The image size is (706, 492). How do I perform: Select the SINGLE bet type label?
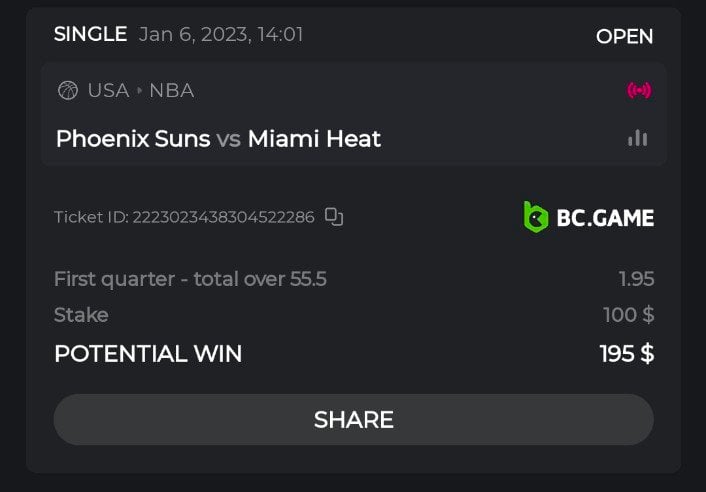(90, 34)
